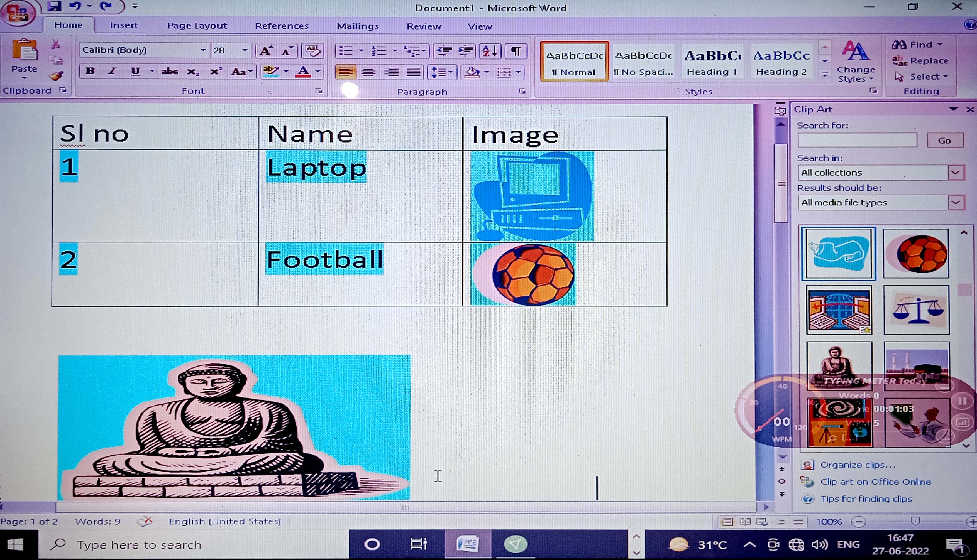
Task: Open the font size dropdown
Action: coord(245,50)
